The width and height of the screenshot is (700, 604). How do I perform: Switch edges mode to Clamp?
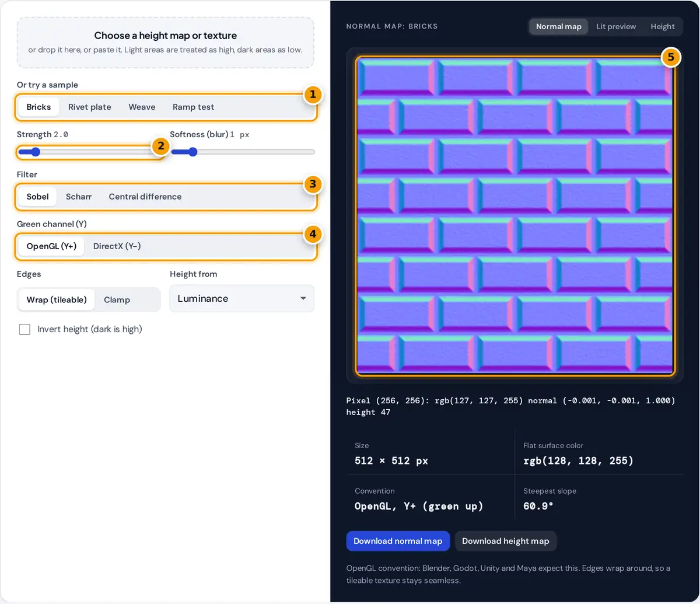[117, 299]
